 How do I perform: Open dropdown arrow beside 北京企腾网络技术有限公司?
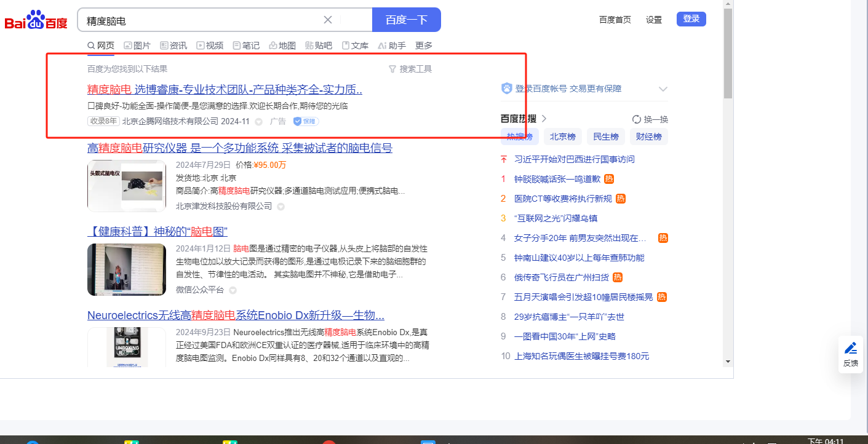click(258, 122)
